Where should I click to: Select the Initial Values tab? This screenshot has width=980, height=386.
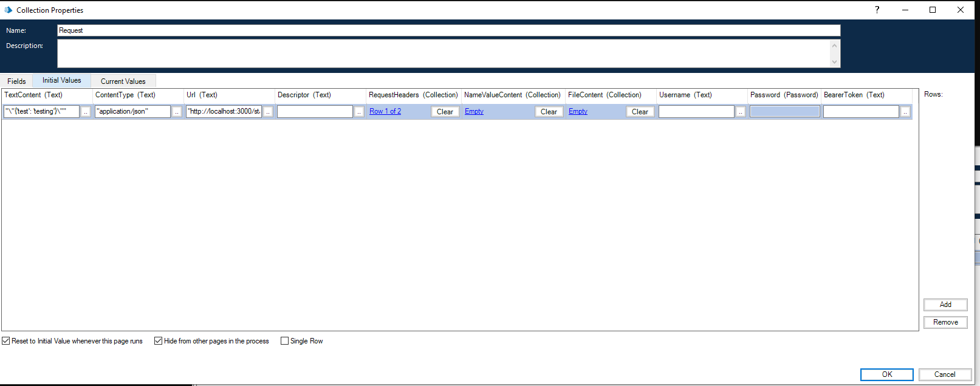click(x=61, y=80)
